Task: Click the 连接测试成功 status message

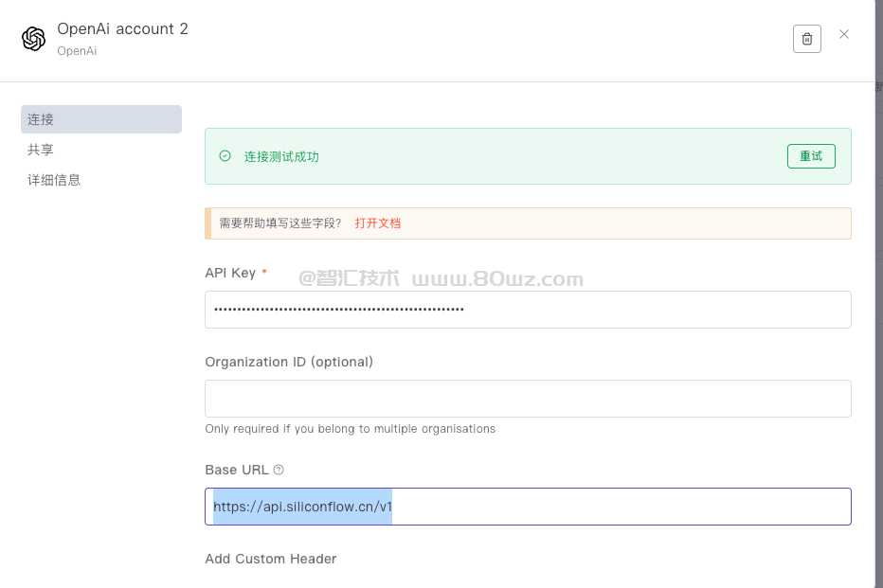Action: pos(281,156)
